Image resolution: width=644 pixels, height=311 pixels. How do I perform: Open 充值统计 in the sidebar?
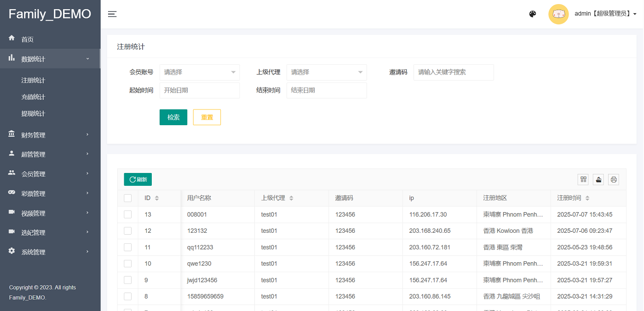[33, 97]
